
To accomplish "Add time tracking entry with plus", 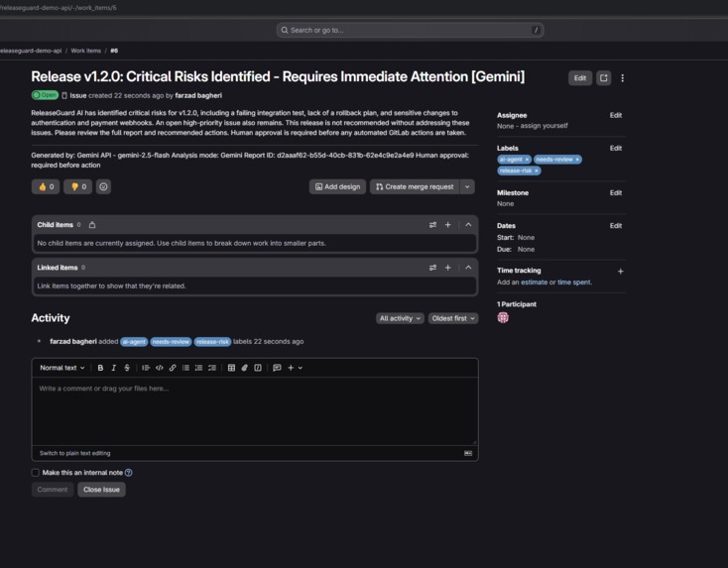I will (x=620, y=271).
